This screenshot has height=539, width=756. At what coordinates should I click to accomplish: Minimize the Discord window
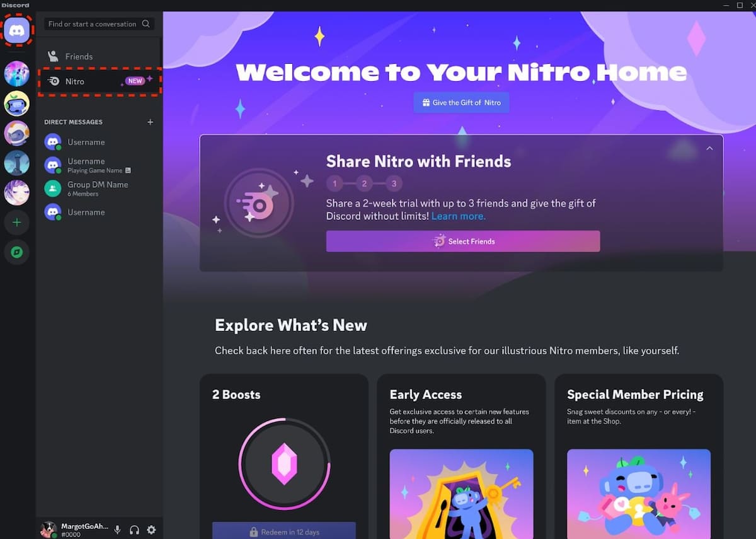725,5
